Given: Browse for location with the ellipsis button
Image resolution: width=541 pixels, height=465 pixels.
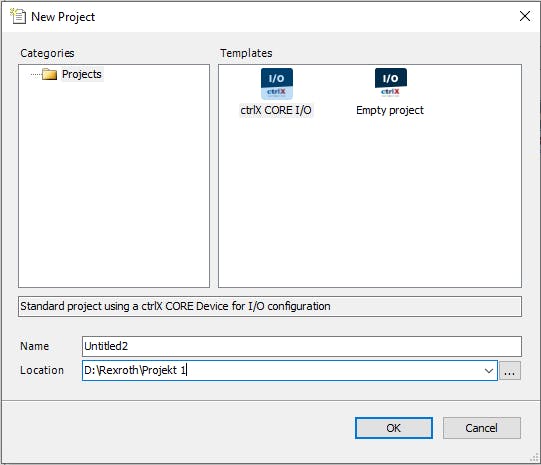Looking at the screenshot, I should [510, 371].
